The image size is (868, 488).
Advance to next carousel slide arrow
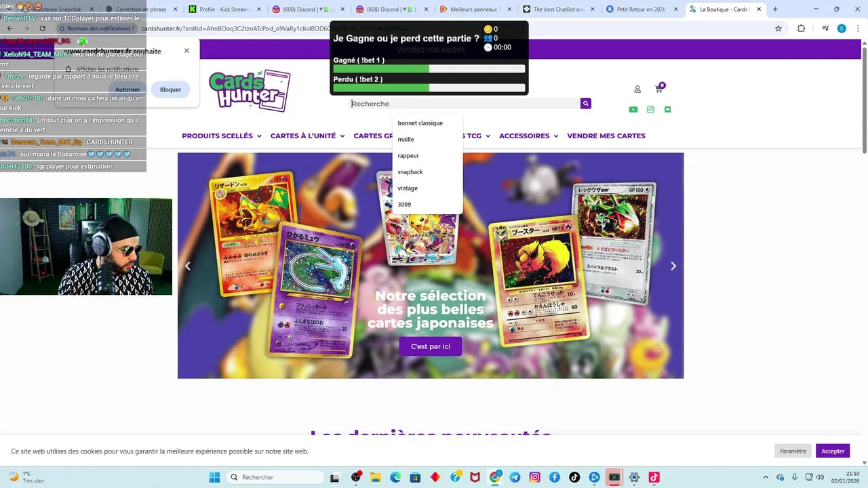(x=673, y=266)
